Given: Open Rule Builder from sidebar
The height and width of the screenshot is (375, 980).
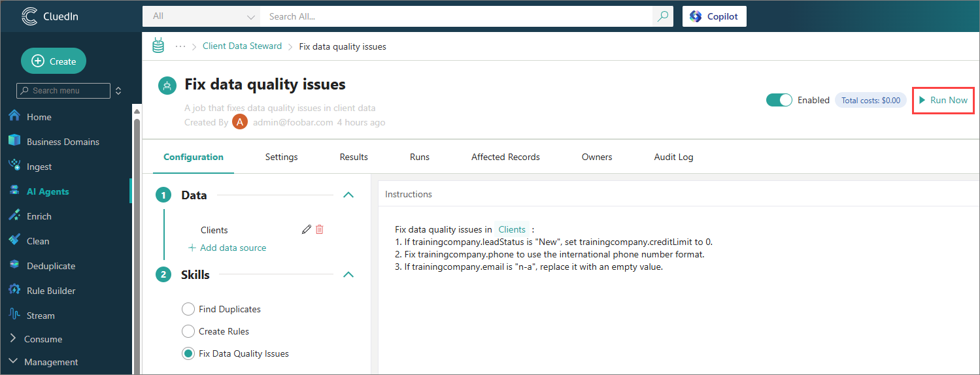Looking at the screenshot, I should 50,291.
